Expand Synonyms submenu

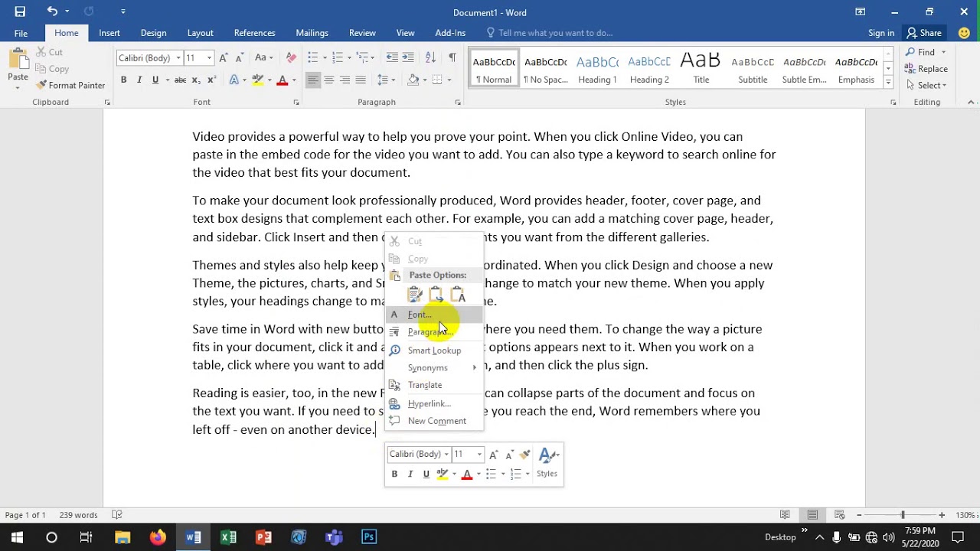coord(434,367)
